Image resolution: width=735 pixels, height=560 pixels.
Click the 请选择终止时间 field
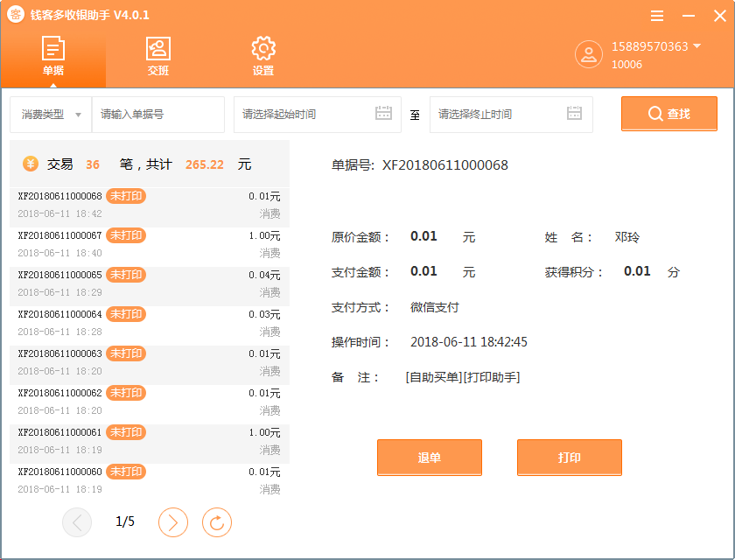point(511,115)
